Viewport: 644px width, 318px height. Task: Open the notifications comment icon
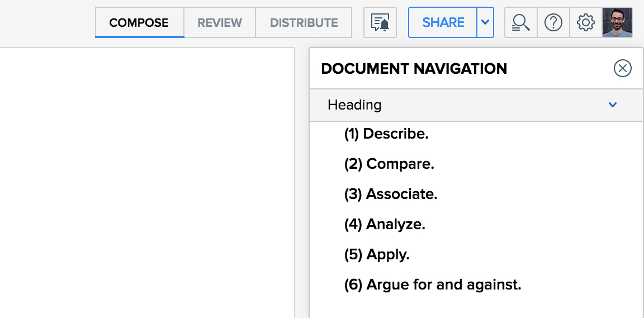pos(380,22)
